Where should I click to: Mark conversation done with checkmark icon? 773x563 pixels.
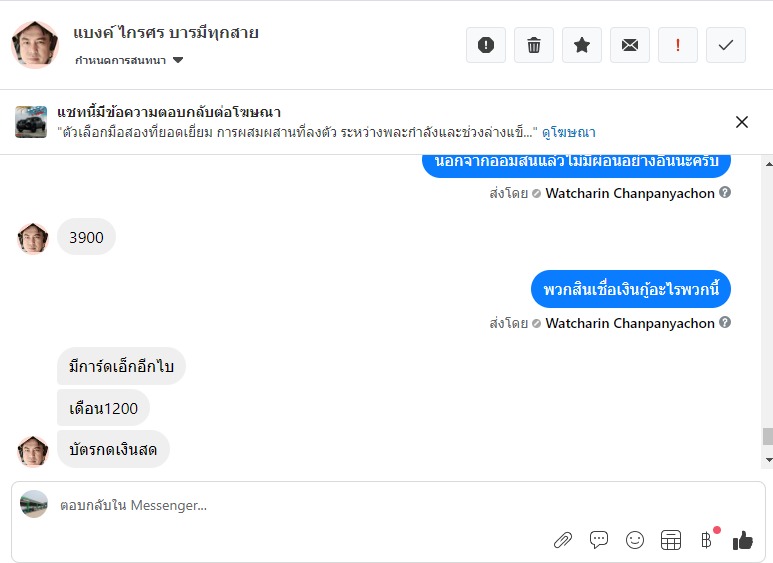pos(726,45)
